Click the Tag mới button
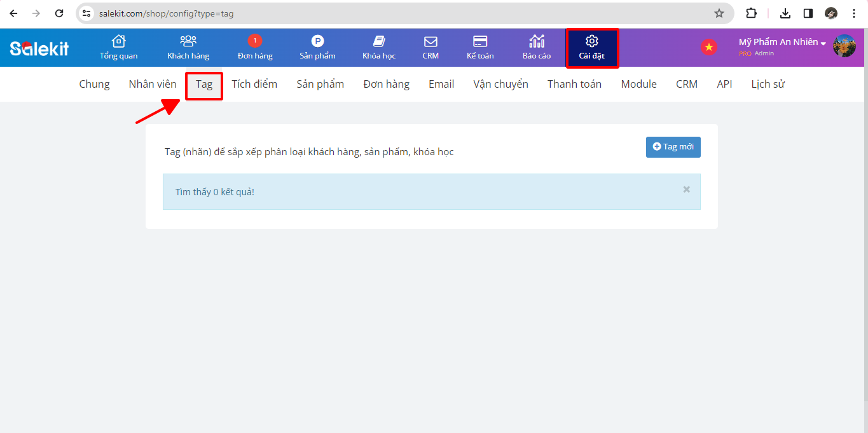Screen dimensions: 868x433 click(x=673, y=147)
